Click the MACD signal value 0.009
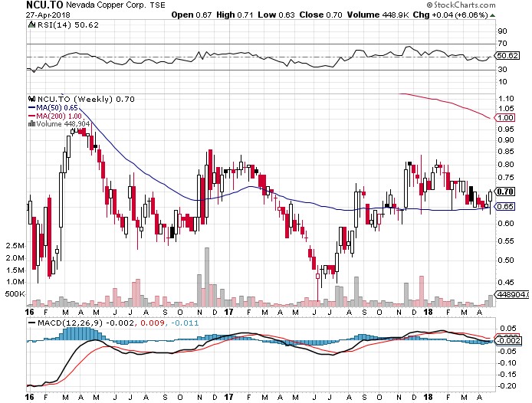The image size is (532, 403). click(153, 323)
